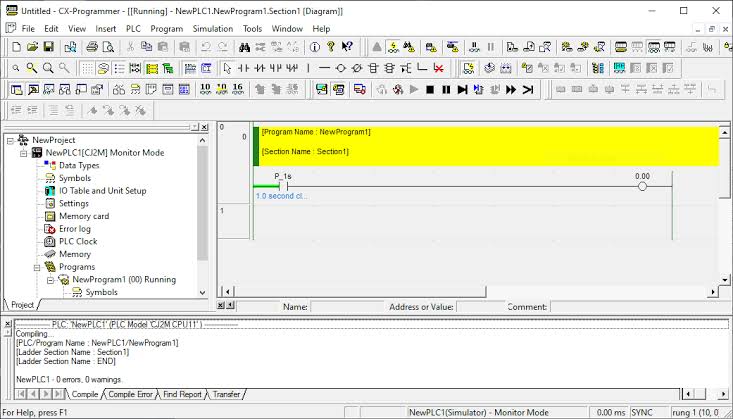Insert a new normally open contact
The width and height of the screenshot is (733, 419).
click(244, 68)
